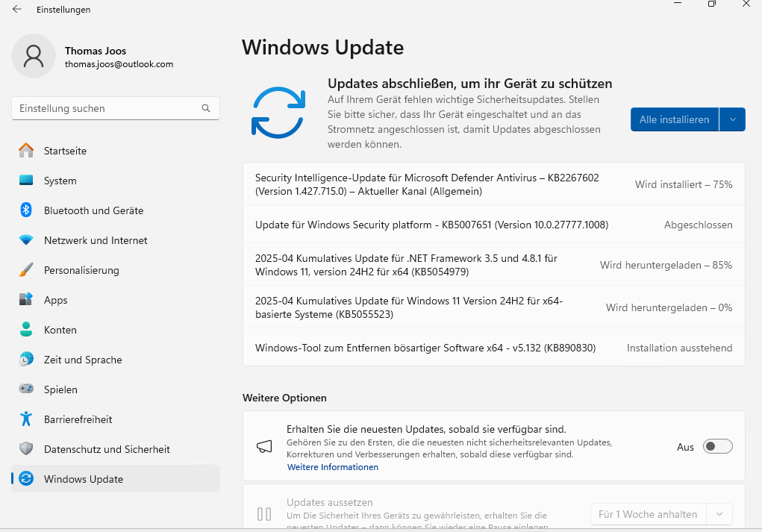Go to the Apps settings section
Screen dimensions: 762x532
click(55, 300)
